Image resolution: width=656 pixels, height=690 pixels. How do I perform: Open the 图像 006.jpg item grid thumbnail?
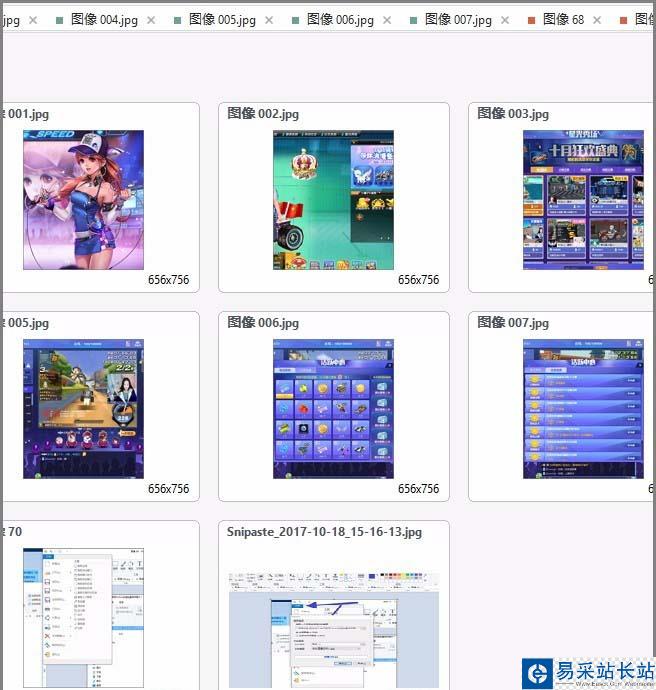333,409
